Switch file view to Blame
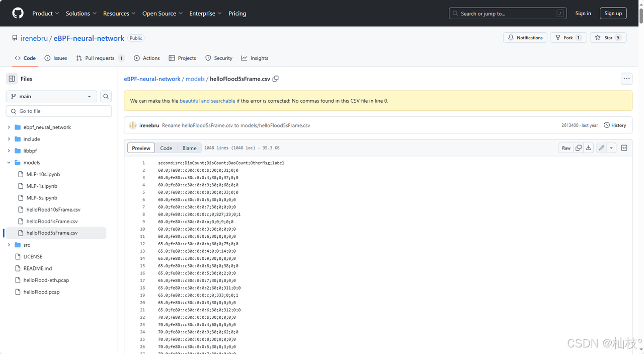The width and height of the screenshot is (644, 354). (x=189, y=148)
